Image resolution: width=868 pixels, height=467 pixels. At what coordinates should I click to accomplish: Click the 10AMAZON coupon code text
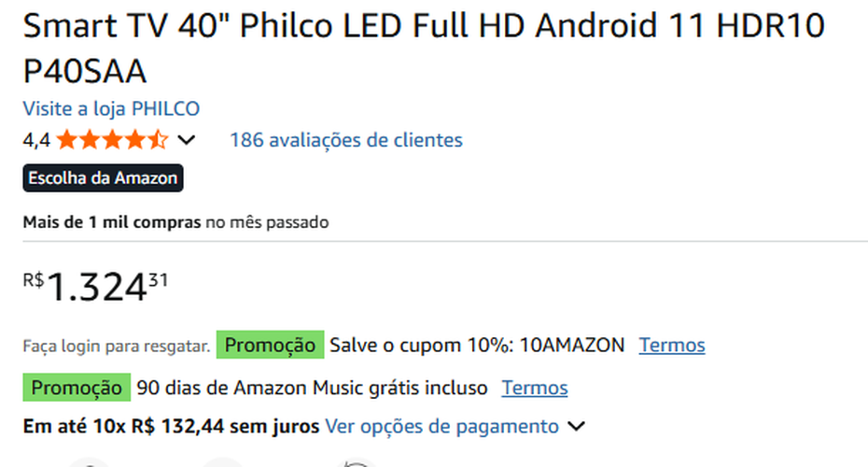[x=571, y=345]
